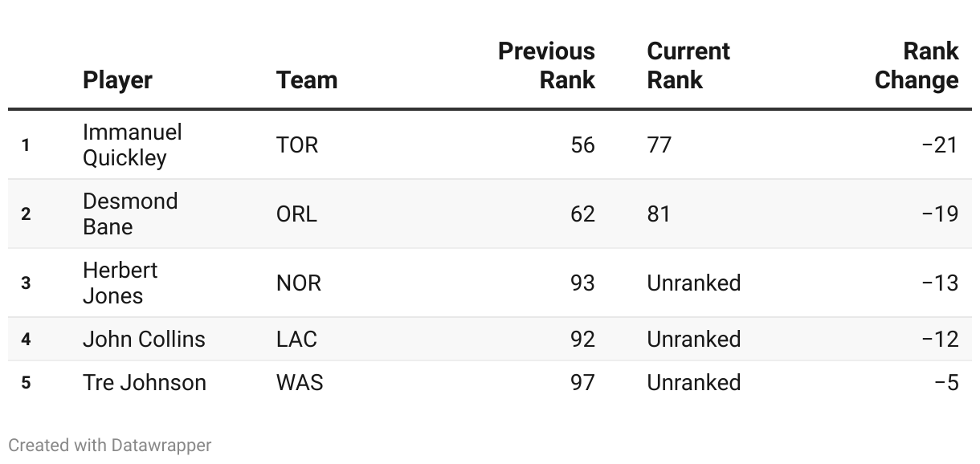This screenshot has height=464, width=980.
Task: Click the Team column header
Action: pyautogui.click(x=307, y=80)
